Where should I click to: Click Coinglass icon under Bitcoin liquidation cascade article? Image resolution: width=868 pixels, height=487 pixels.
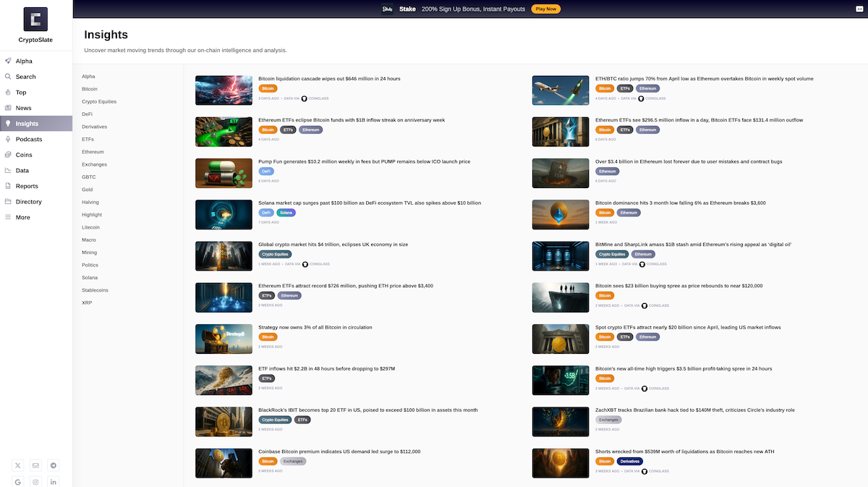click(x=305, y=98)
